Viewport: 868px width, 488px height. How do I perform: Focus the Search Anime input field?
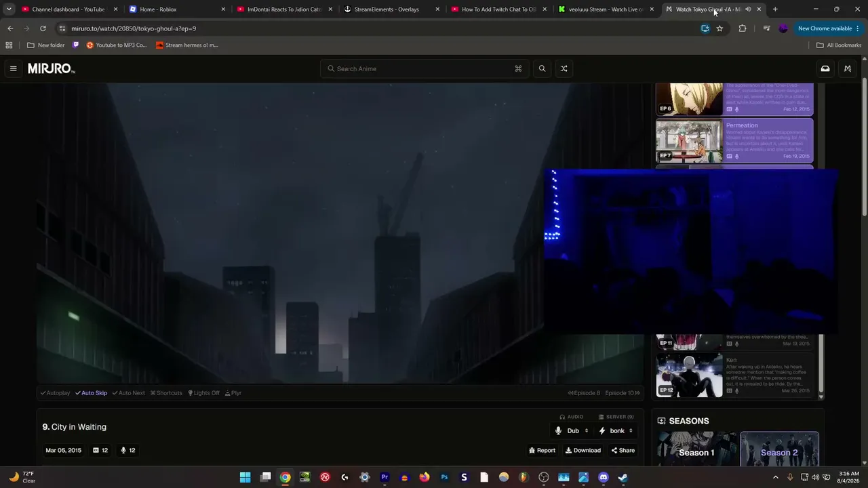425,68
